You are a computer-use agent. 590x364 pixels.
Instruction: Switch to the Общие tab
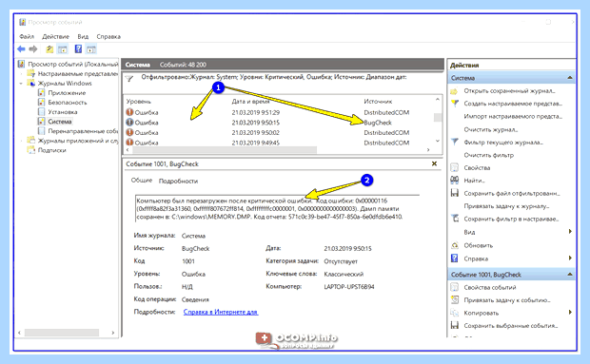142,181
